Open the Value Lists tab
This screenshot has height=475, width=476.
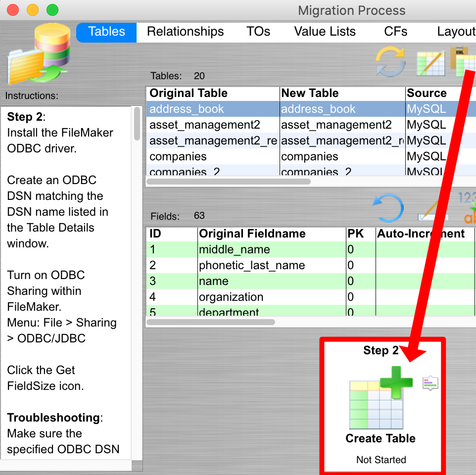325,31
